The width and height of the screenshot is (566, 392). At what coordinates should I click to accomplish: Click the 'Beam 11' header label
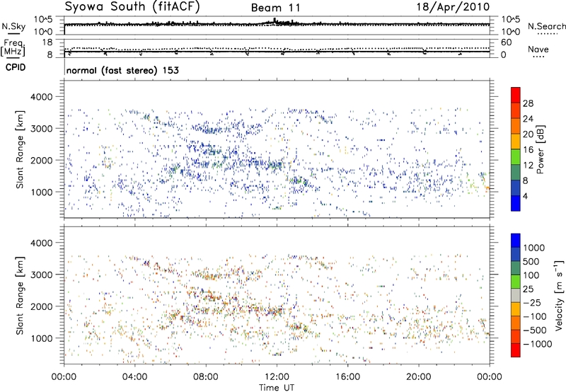pos(275,8)
